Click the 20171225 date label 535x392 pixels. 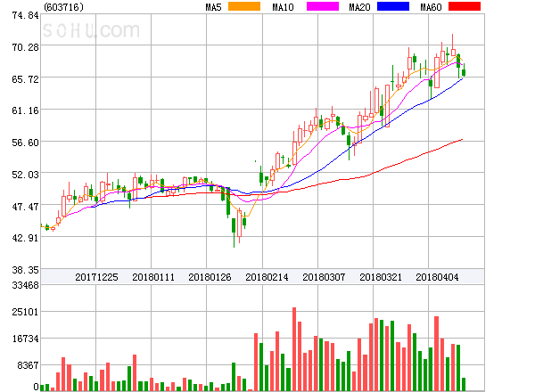coord(96,277)
